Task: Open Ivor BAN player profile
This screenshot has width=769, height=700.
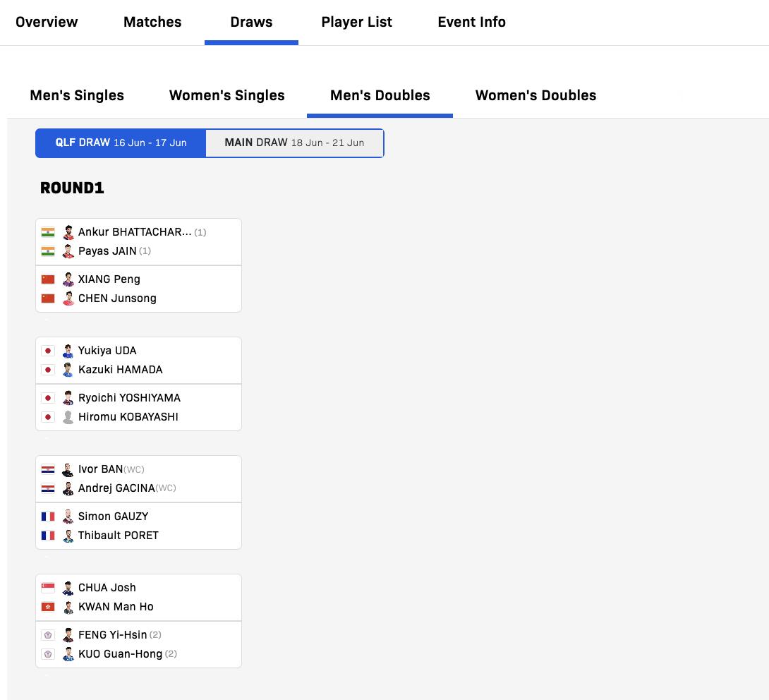Action: 101,469
